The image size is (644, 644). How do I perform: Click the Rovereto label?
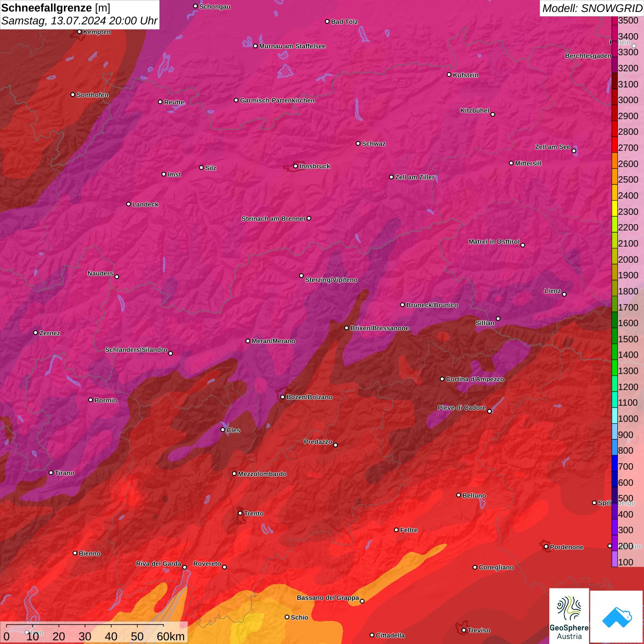(207, 563)
